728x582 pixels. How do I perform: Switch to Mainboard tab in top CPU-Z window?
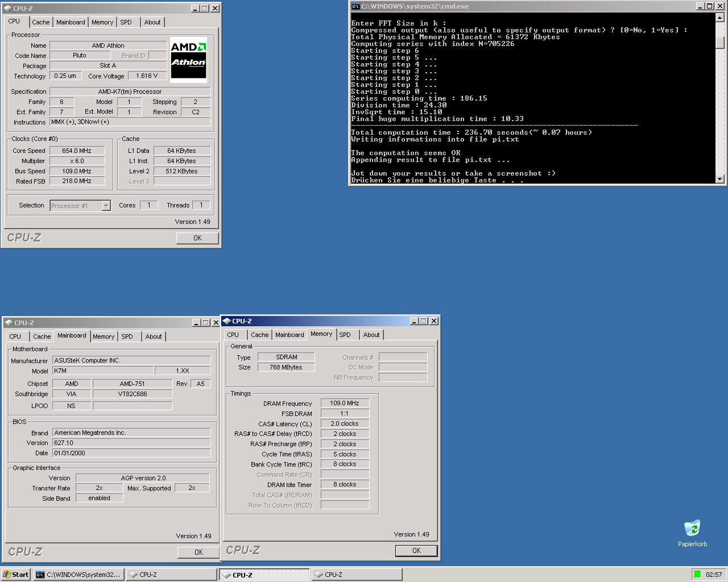71,22
